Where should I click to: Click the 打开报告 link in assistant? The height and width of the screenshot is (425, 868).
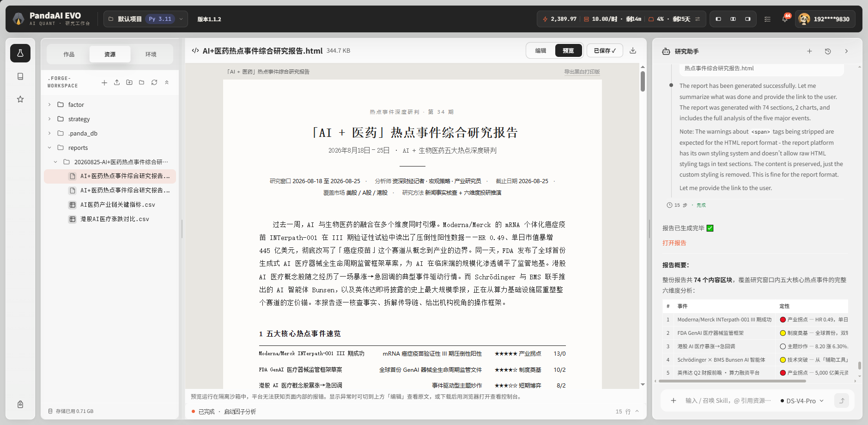(x=674, y=243)
